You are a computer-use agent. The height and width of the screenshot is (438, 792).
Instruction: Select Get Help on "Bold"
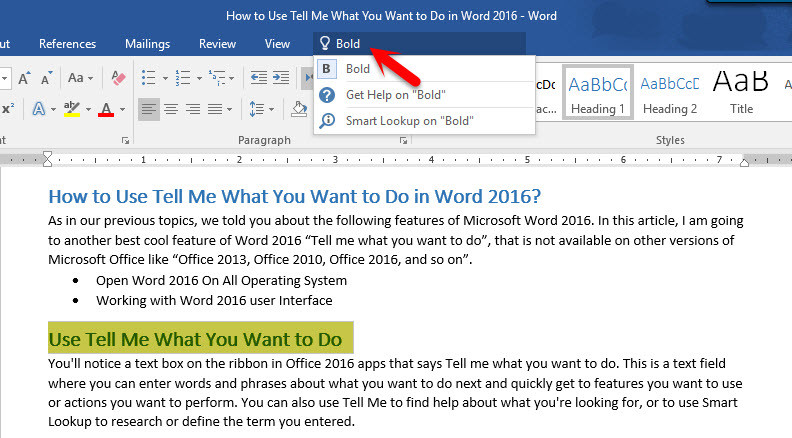coord(424,94)
